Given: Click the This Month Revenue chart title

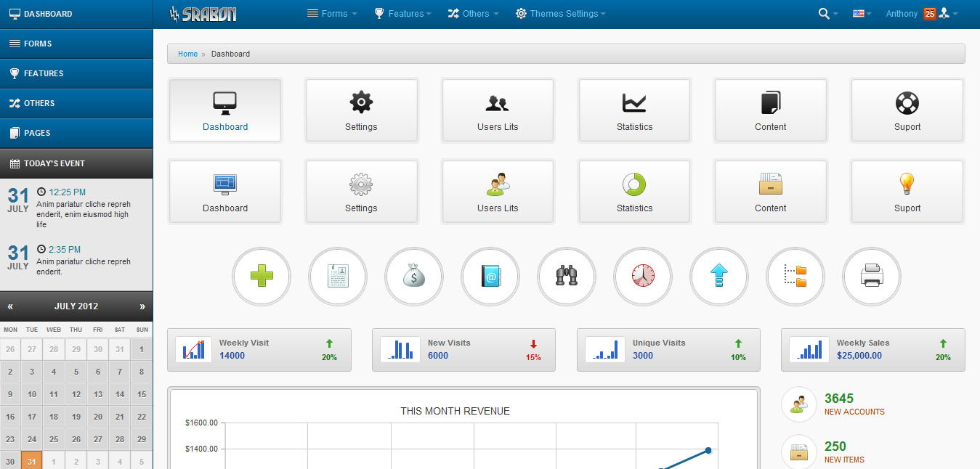Looking at the screenshot, I should click(x=455, y=411).
